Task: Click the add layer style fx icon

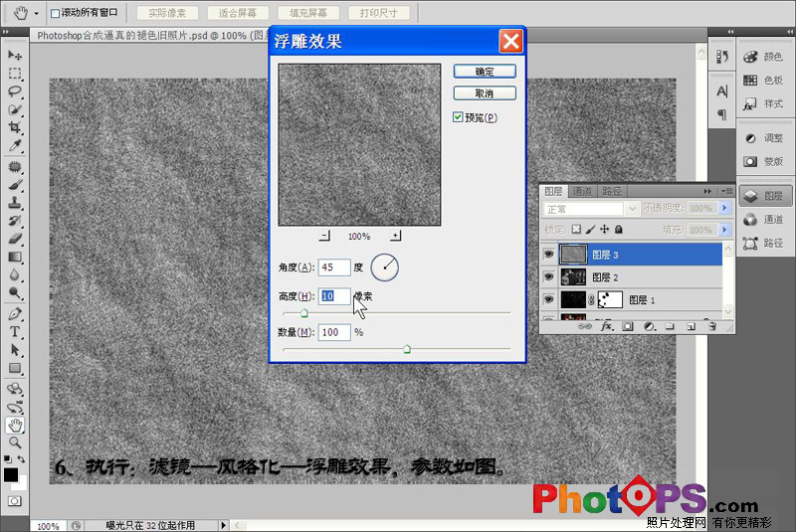Action: (607, 326)
